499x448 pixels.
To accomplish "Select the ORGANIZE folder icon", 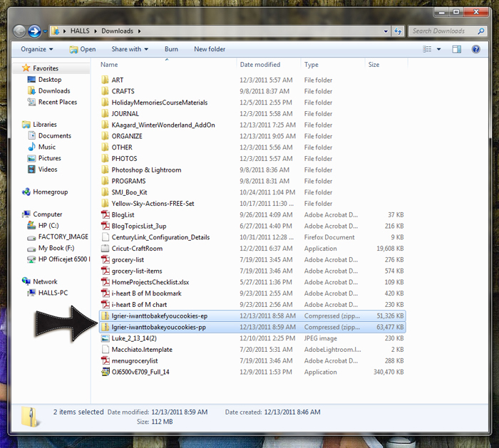I will 105,136.
